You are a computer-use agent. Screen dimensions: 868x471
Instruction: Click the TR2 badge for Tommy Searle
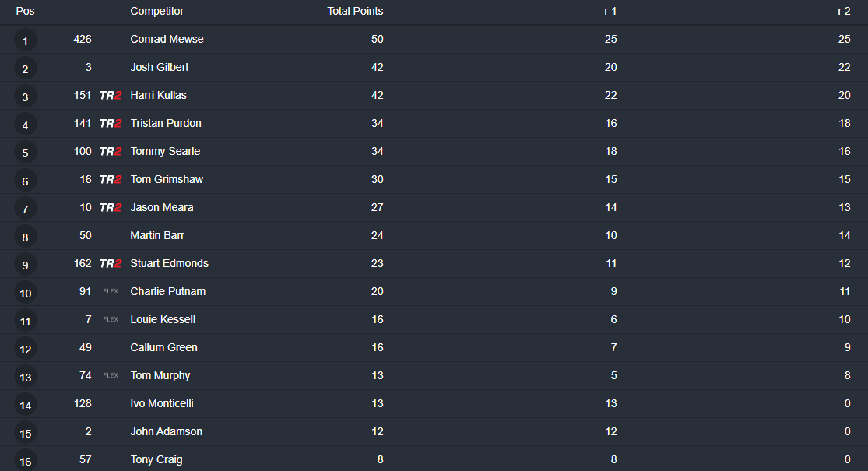point(111,151)
